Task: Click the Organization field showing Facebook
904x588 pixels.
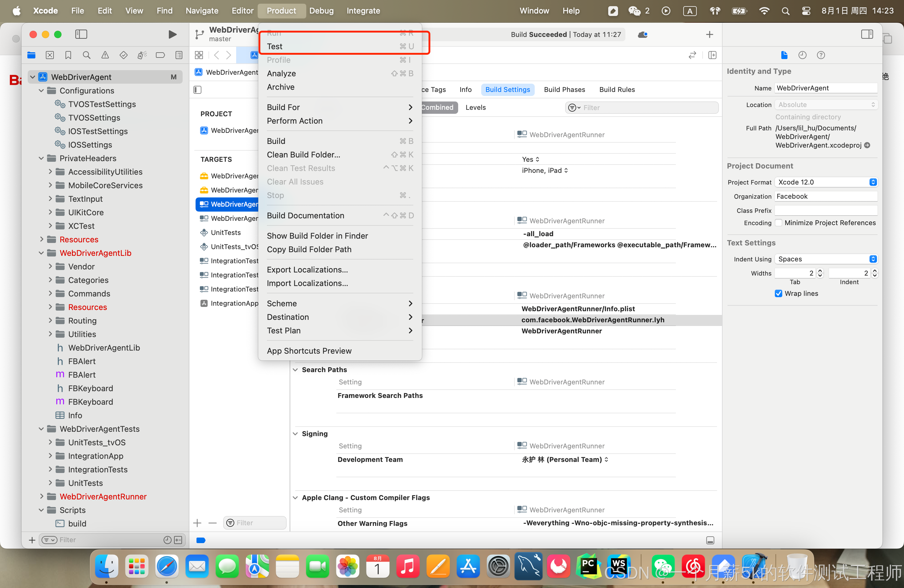Action: [x=826, y=197]
